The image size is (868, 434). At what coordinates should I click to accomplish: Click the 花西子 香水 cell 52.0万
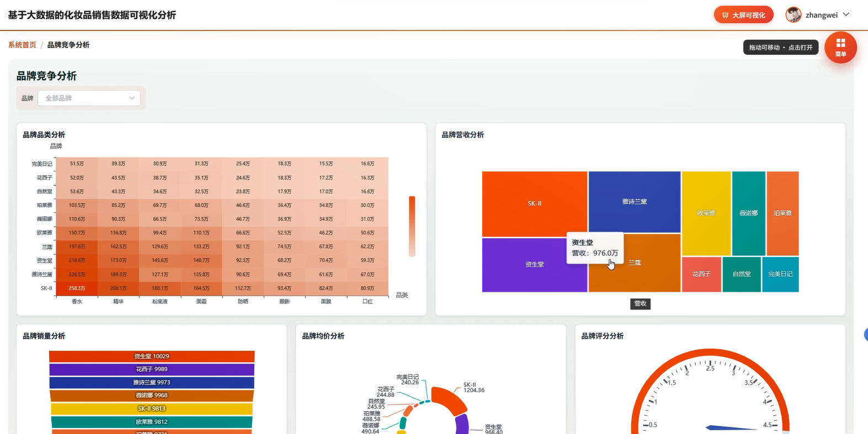[x=77, y=178]
